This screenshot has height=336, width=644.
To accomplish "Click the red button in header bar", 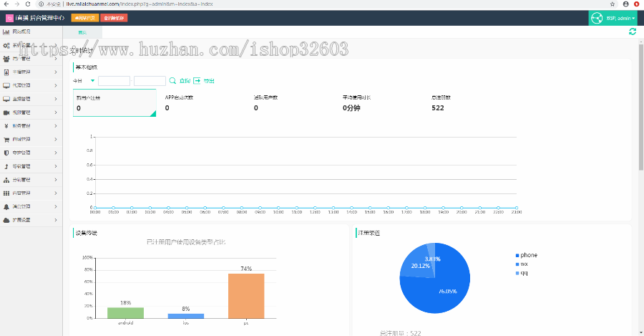I will [x=114, y=17].
